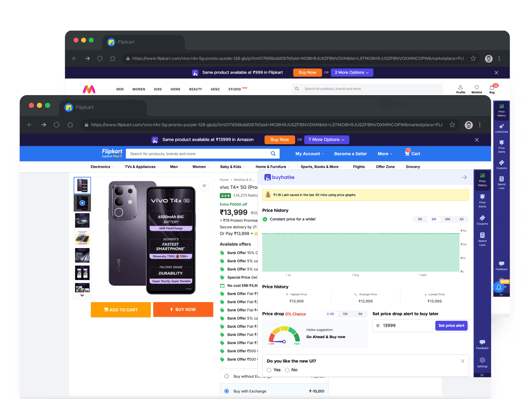This screenshot has height=399, width=532.
Task: Open the Become a Seller link
Action: (x=350, y=154)
